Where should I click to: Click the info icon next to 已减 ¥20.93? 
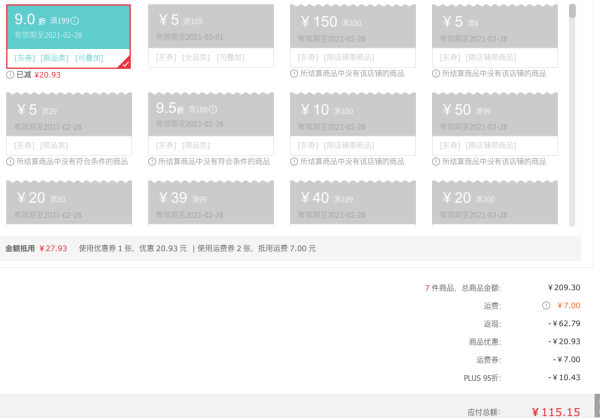tap(10, 75)
